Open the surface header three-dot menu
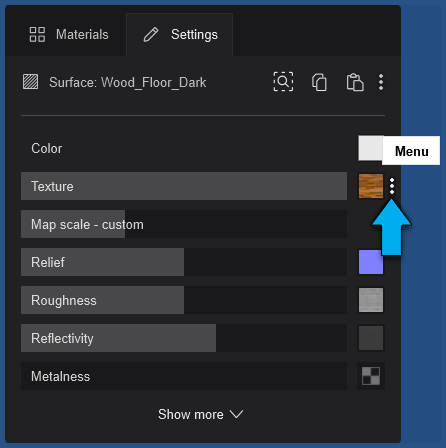Screen dimensions: 446x448 381,82
